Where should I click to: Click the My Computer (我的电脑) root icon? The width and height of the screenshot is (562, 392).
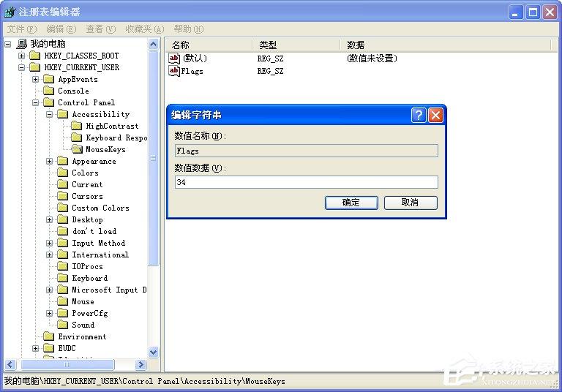(x=21, y=44)
